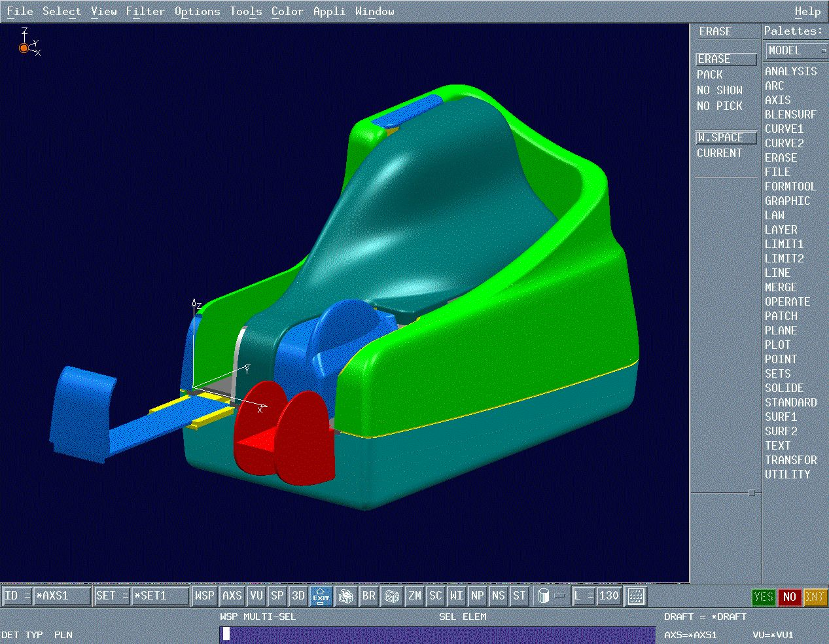
Task: Click the orange INT button
Action: tap(814, 597)
